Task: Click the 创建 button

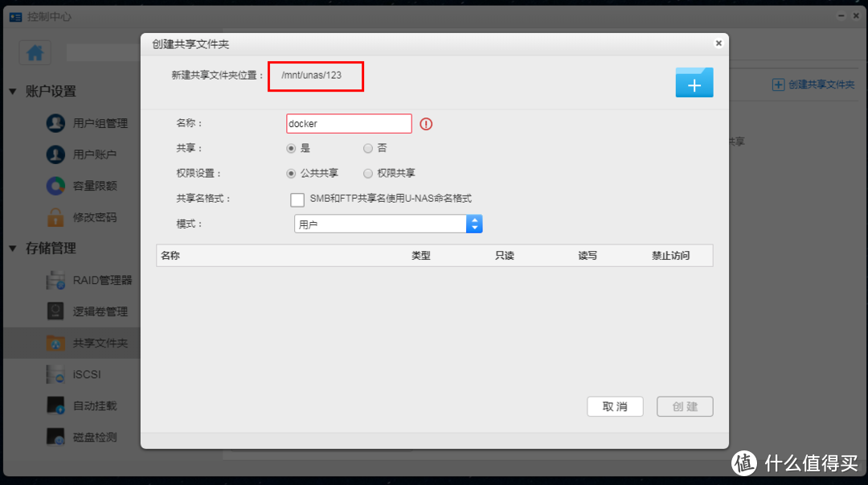Action: point(685,406)
